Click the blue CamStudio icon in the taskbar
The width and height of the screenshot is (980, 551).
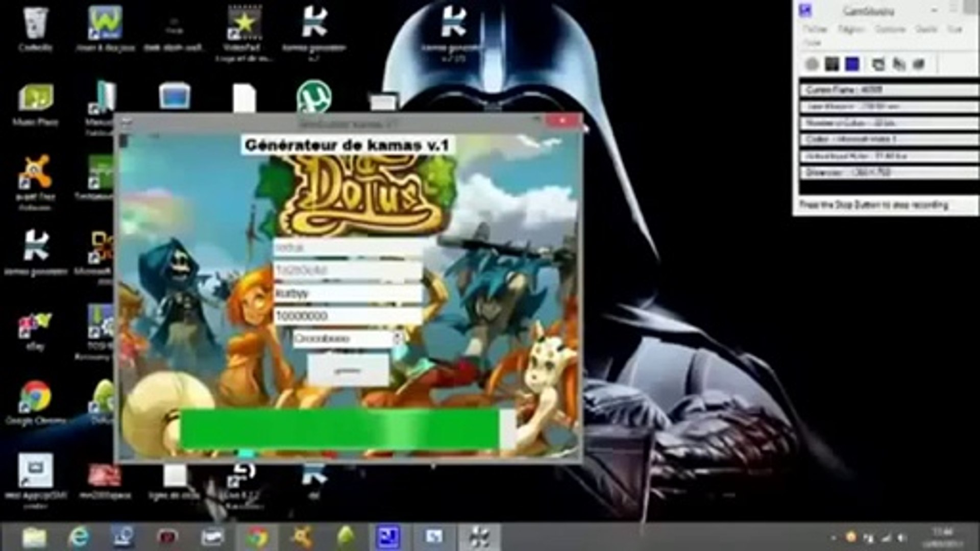click(x=389, y=537)
